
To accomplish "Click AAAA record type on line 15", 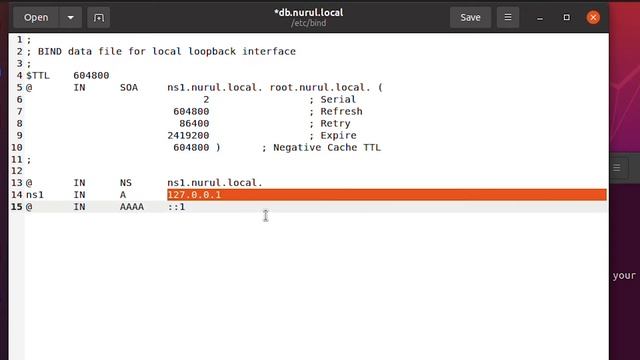I will pyautogui.click(x=132, y=207).
